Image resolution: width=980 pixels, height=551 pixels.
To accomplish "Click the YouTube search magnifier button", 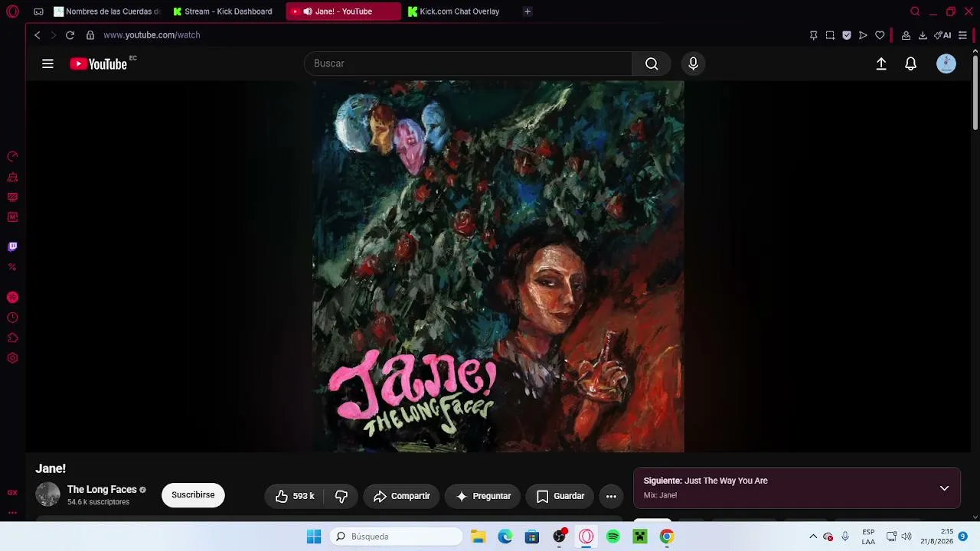I will [x=652, y=64].
